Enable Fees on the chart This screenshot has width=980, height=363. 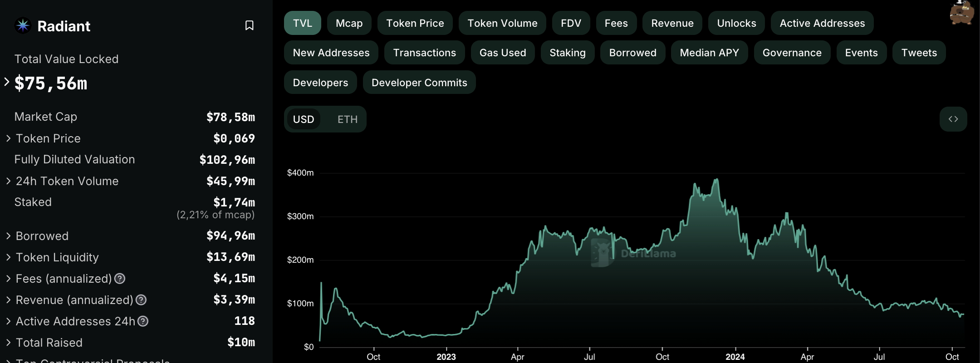pos(616,23)
